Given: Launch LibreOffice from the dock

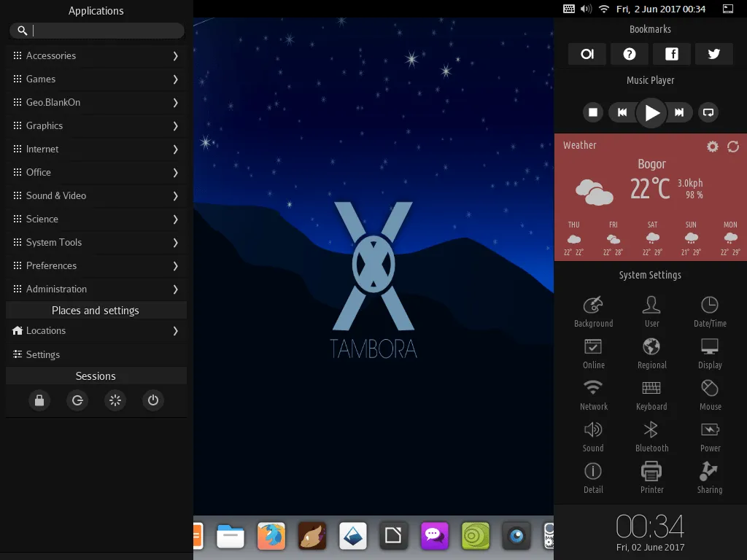Looking at the screenshot, I should point(393,536).
